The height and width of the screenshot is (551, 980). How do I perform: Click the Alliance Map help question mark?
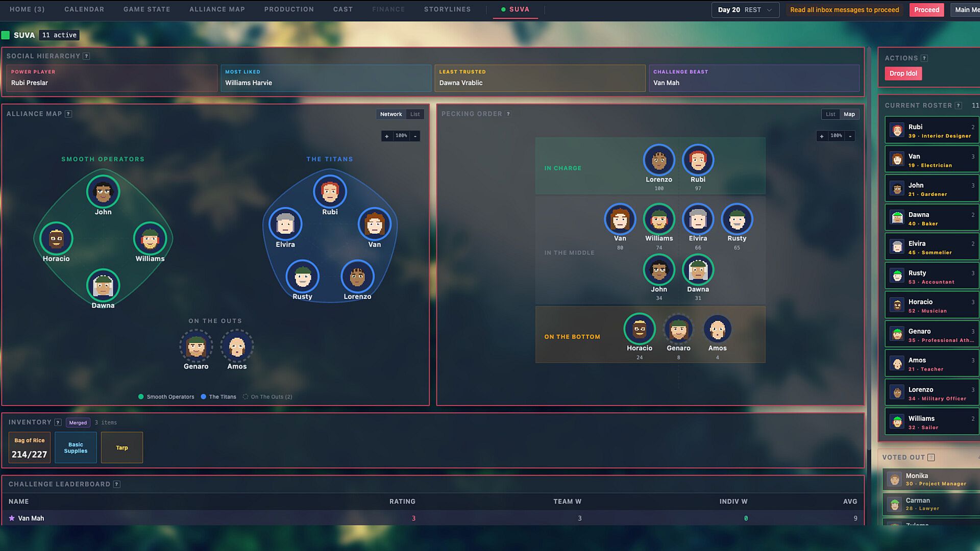(x=68, y=114)
